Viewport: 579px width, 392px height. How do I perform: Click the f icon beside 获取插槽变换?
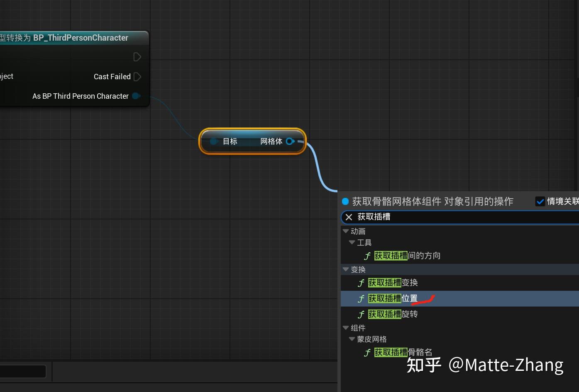[x=361, y=283]
